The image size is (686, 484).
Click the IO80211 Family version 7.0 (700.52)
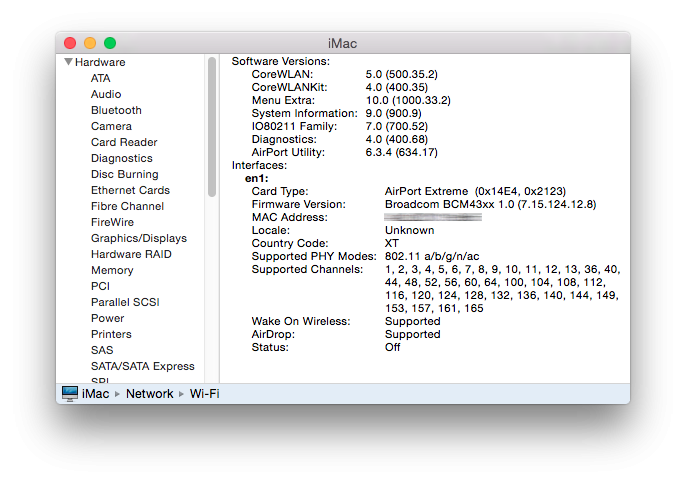[397, 126]
